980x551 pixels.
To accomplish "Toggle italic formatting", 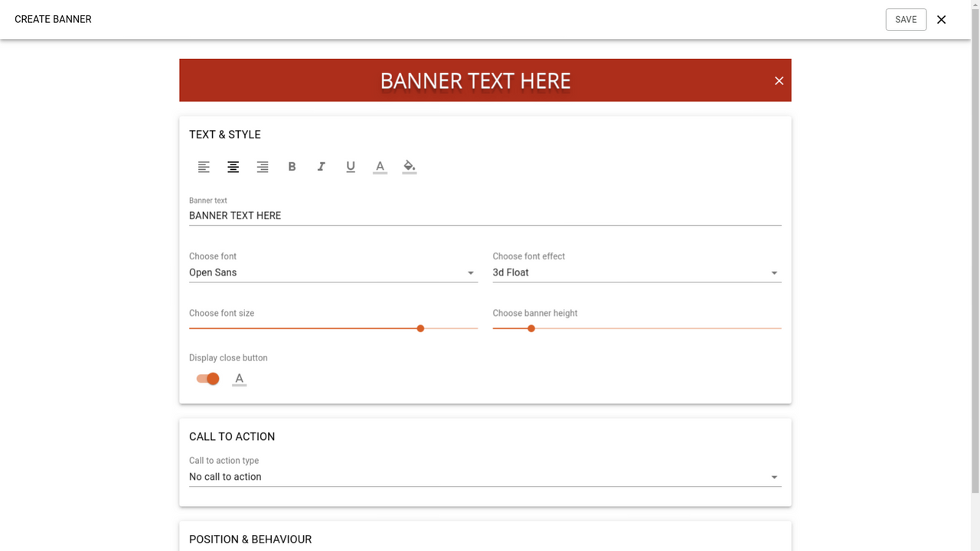I will (322, 167).
